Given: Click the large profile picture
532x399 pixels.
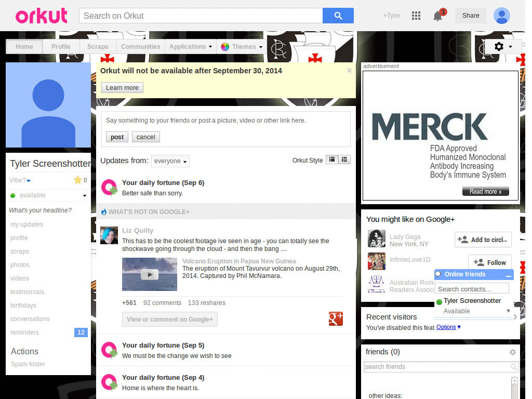Looking at the screenshot, I should point(48,105).
